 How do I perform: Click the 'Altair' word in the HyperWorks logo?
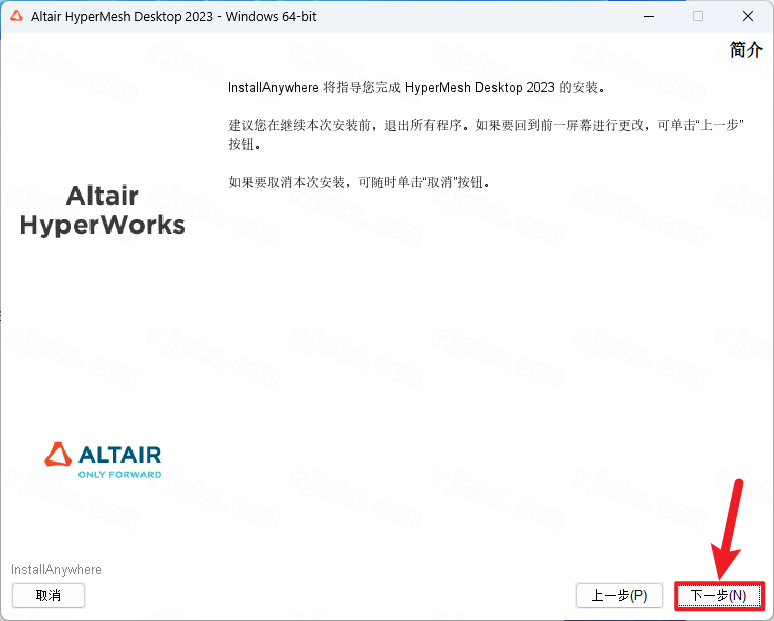(x=102, y=195)
